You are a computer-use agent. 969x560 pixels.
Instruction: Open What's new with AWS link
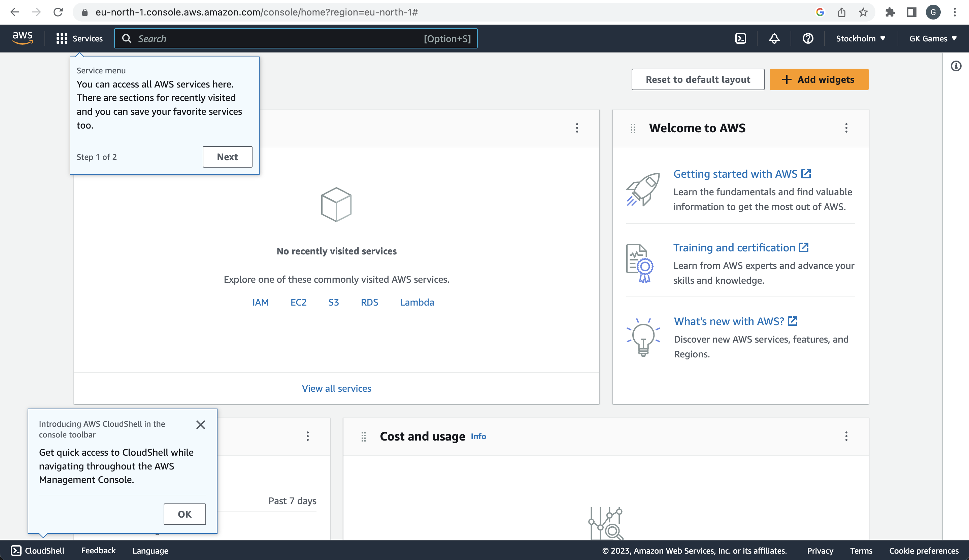[x=735, y=321]
